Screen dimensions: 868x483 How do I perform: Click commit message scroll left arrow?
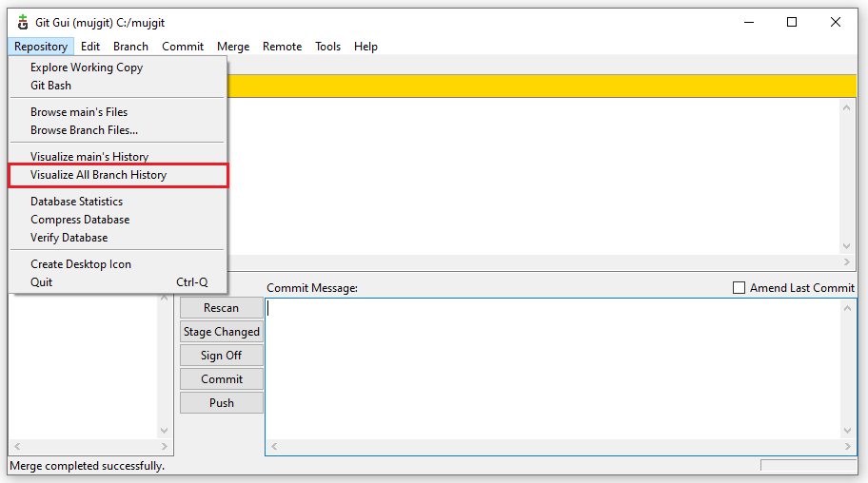pos(274,447)
